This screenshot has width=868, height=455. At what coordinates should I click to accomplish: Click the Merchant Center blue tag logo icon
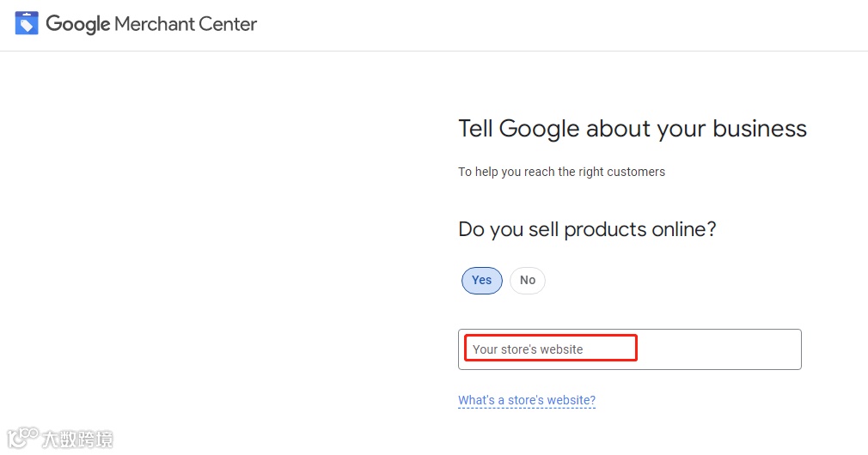(x=27, y=23)
